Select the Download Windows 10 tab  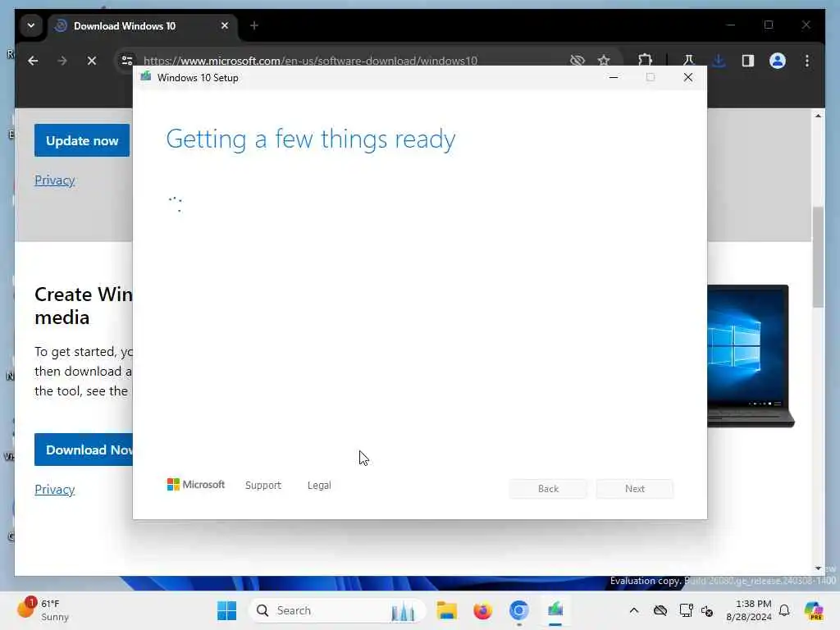pos(143,25)
